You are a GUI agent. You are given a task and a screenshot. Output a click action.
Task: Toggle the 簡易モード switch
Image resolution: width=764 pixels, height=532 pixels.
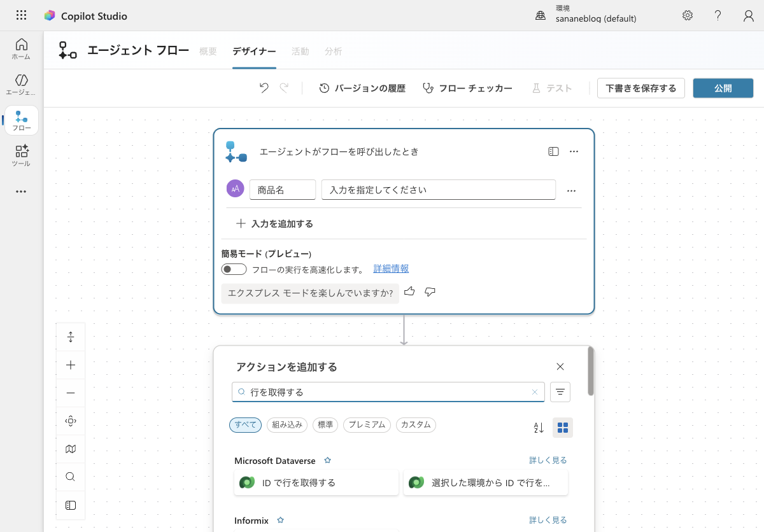pos(234,269)
